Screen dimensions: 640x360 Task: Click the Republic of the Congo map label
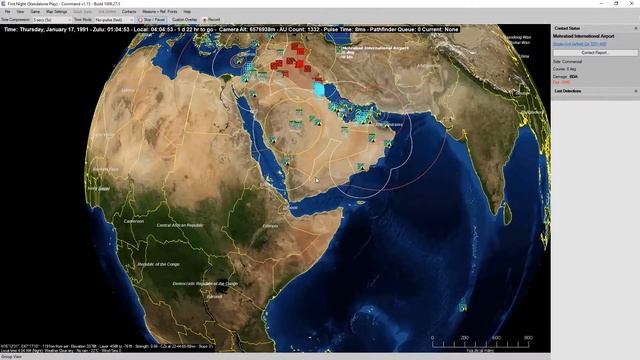158,264
